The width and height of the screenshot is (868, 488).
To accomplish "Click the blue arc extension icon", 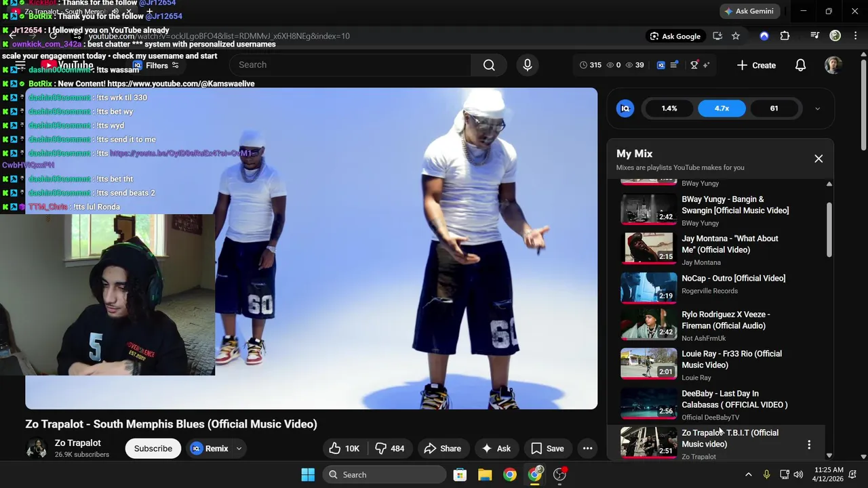I will pyautogui.click(x=764, y=36).
